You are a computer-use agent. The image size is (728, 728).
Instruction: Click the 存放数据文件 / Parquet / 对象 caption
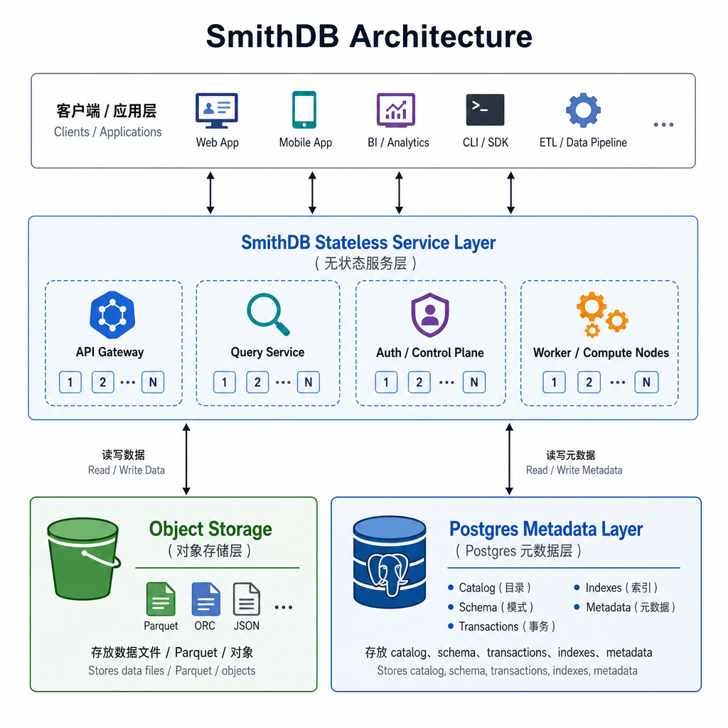point(172,653)
